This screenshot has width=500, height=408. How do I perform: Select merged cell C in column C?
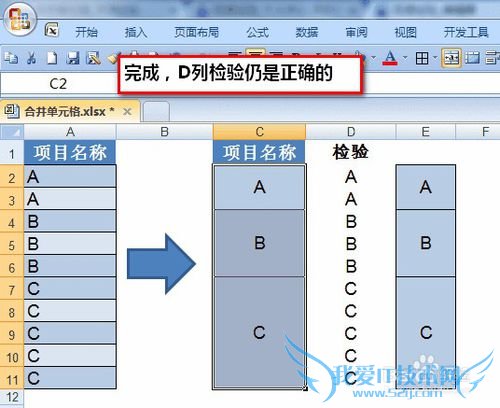coord(259,333)
